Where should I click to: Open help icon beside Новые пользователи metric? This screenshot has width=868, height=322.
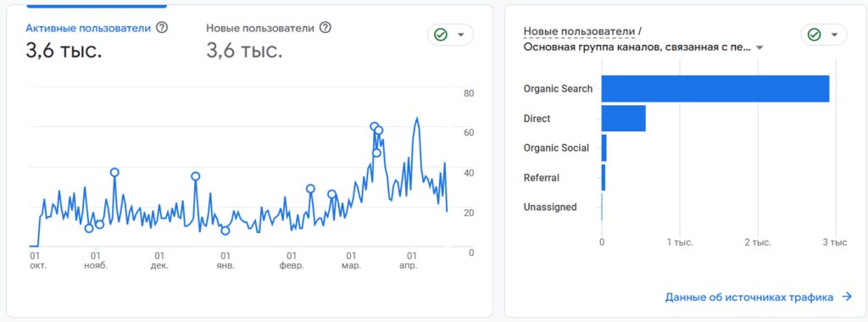(x=325, y=27)
